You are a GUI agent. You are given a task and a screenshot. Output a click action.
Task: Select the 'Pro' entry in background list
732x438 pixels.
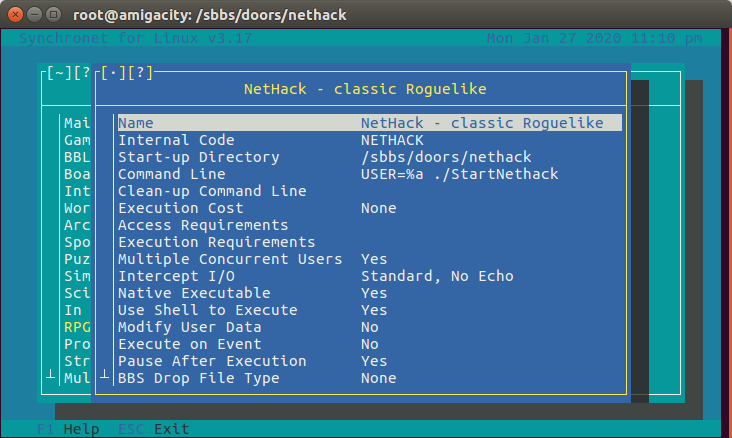(77, 345)
